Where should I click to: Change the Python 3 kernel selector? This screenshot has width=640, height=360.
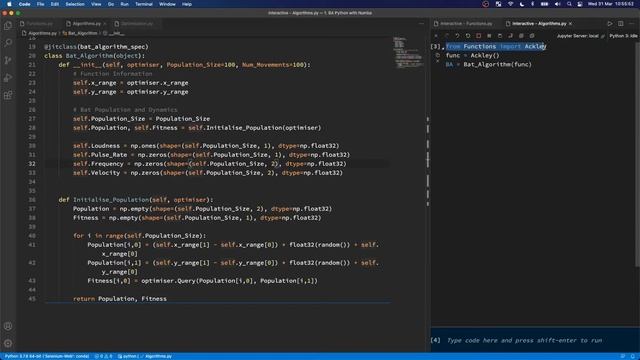(623, 36)
